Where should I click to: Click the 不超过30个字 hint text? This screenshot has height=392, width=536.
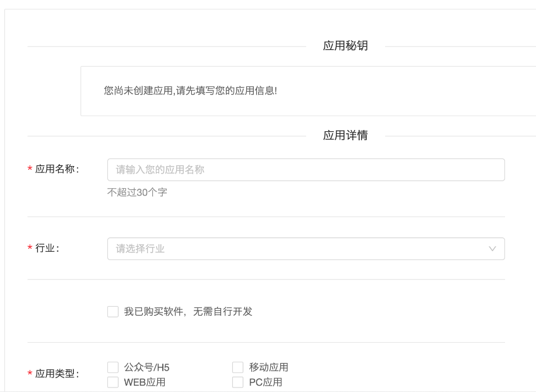tap(137, 193)
